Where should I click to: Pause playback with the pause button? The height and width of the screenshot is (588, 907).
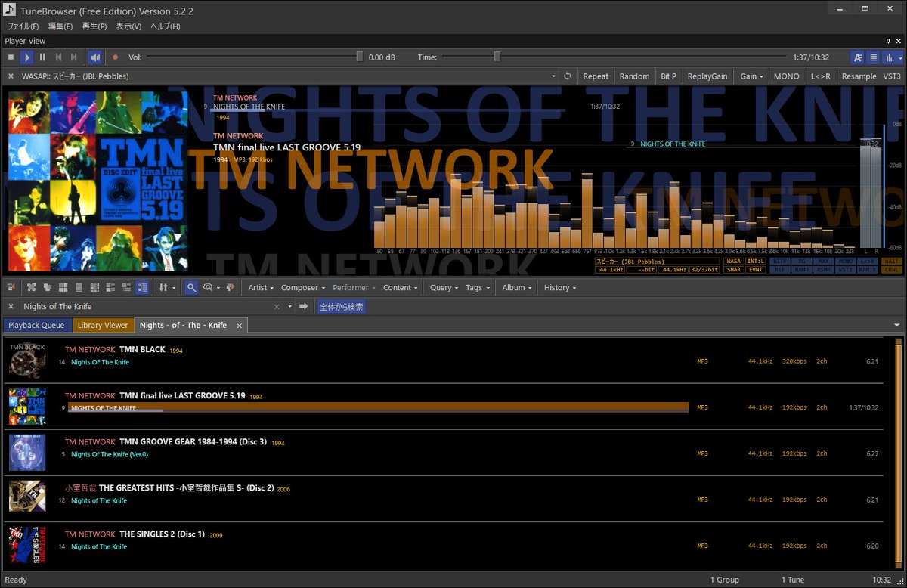(x=42, y=57)
